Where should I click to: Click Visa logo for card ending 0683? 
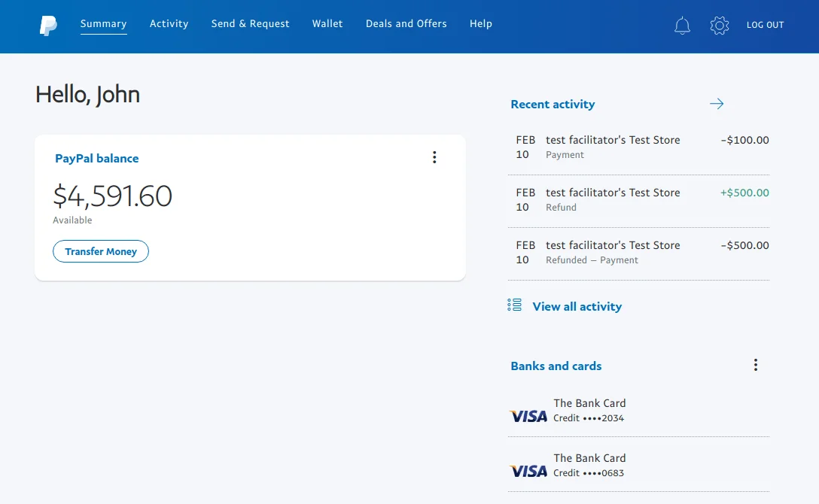click(x=528, y=471)
